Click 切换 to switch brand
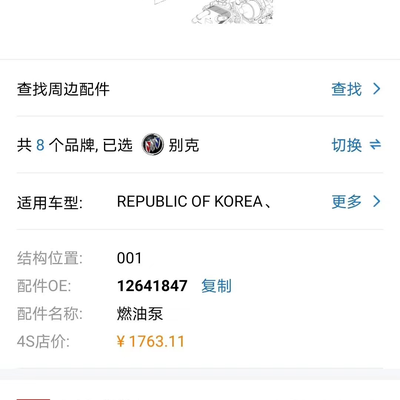Screen dimensions: 400x400 [347, 145]
